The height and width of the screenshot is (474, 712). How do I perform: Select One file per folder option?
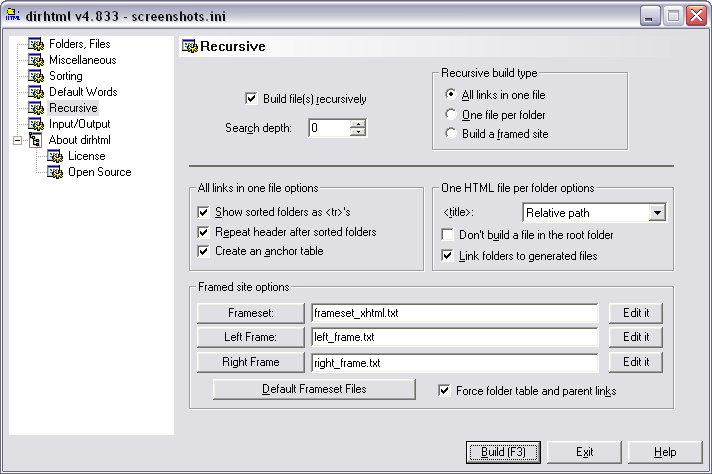tap(450, 114)
